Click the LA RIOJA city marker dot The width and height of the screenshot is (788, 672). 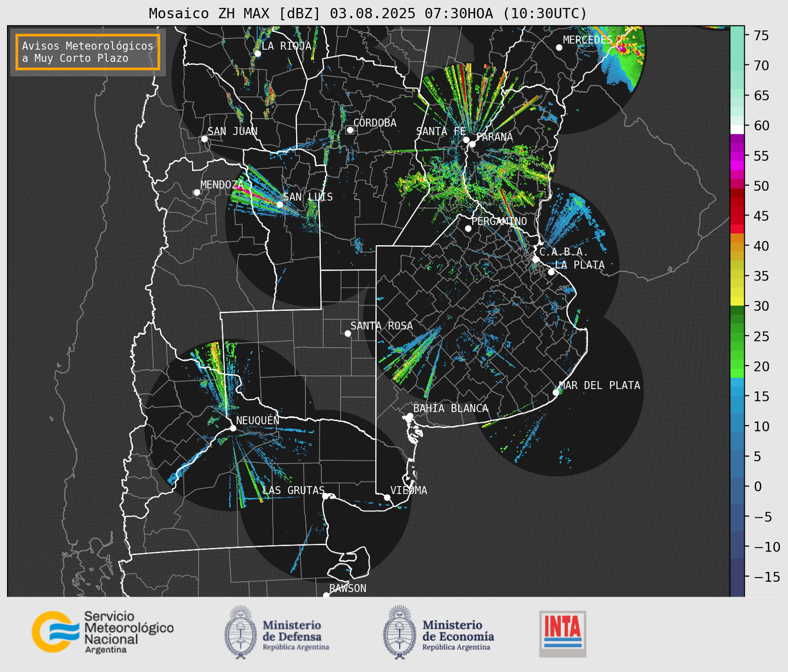[257, 54]
